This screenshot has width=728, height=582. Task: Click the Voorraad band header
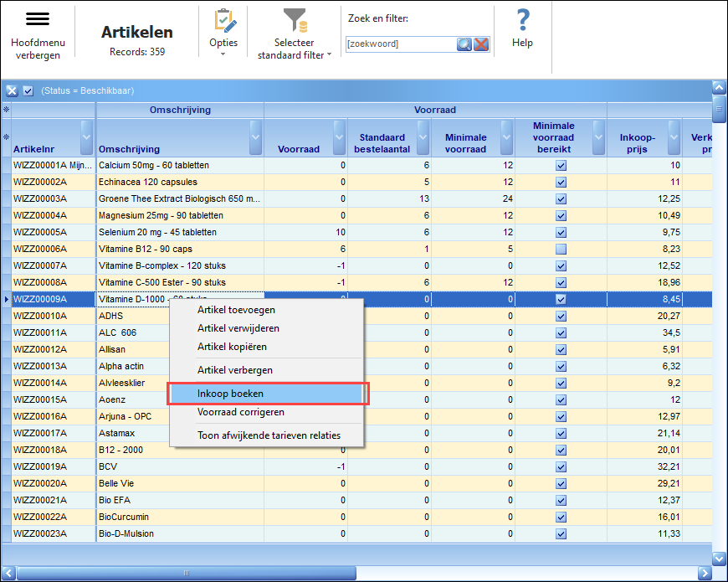tap(435, 110)
